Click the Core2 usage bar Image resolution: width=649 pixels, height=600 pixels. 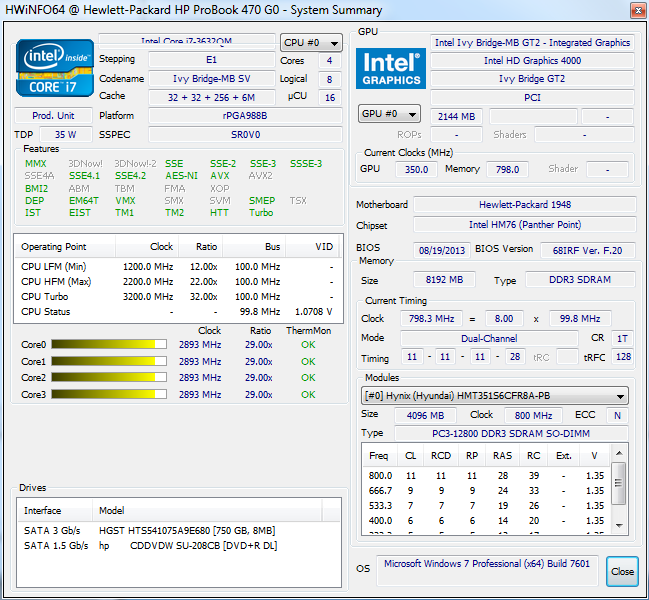tap(109, 377)
